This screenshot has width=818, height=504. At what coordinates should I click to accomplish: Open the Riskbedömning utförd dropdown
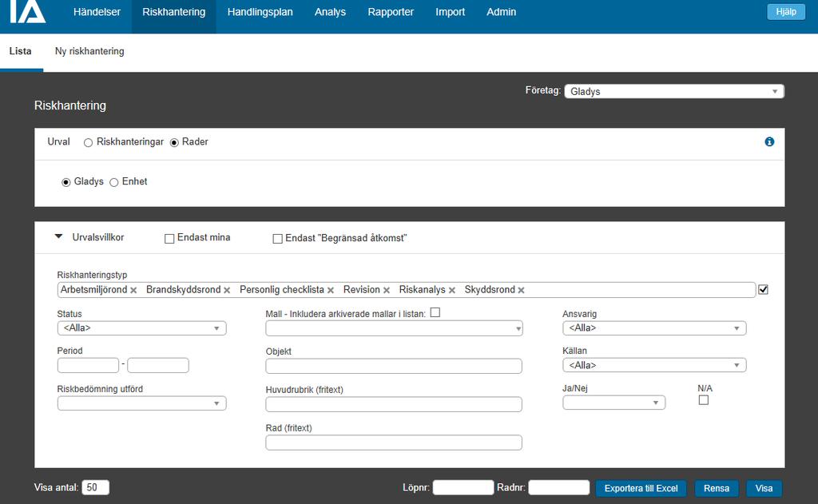click(x=142, y=403)
